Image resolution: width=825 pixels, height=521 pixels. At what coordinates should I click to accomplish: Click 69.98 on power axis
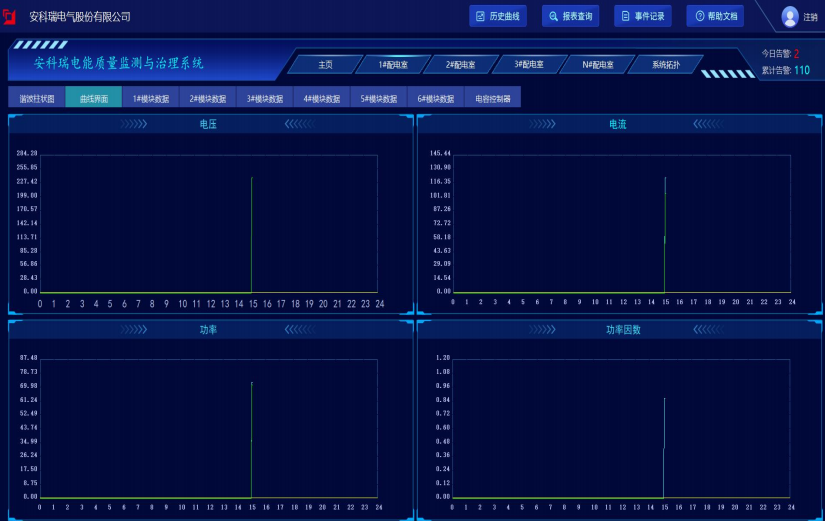coord(28,386)
